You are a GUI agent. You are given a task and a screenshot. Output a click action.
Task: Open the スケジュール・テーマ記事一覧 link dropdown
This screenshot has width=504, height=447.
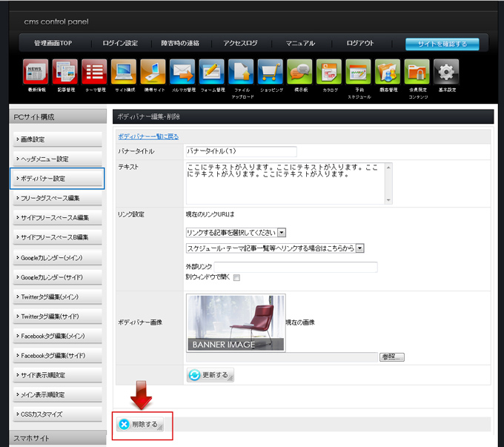(274, 248)
